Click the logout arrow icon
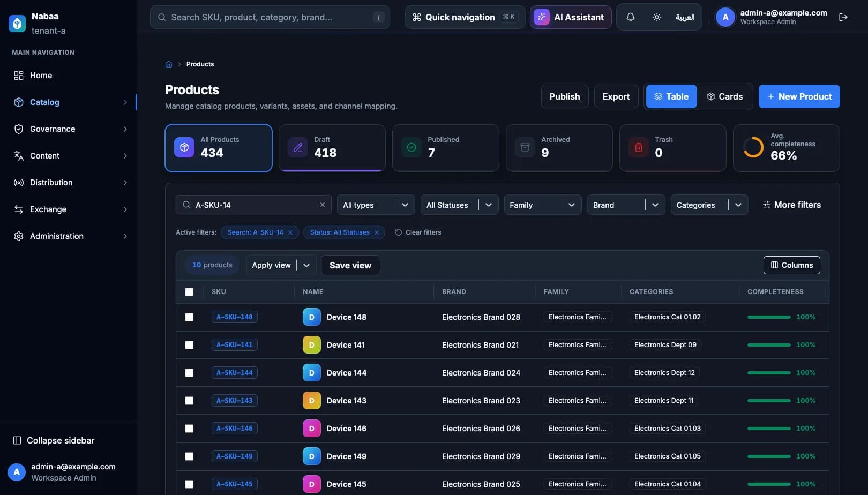This screenshot has height=495, width=868. click(x=843, y=17)
